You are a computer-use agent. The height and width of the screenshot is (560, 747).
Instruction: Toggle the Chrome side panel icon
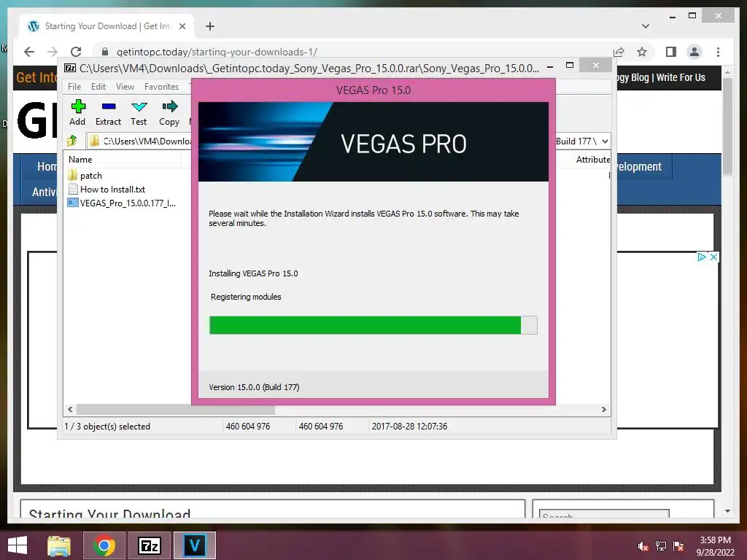[x=671, y=52]
